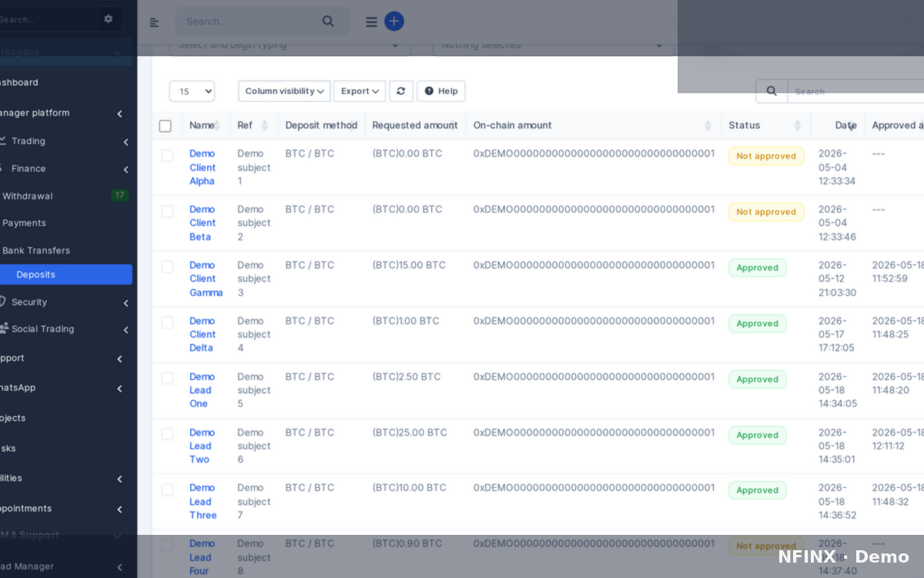Viewport: 924px width, 578px height.
Task: Click Not approved badge for Demo subject 1
Action: pos(766,156)
